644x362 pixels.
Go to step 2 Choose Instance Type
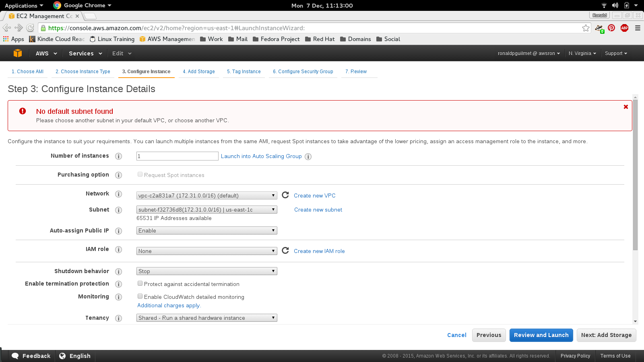point(83,72)
